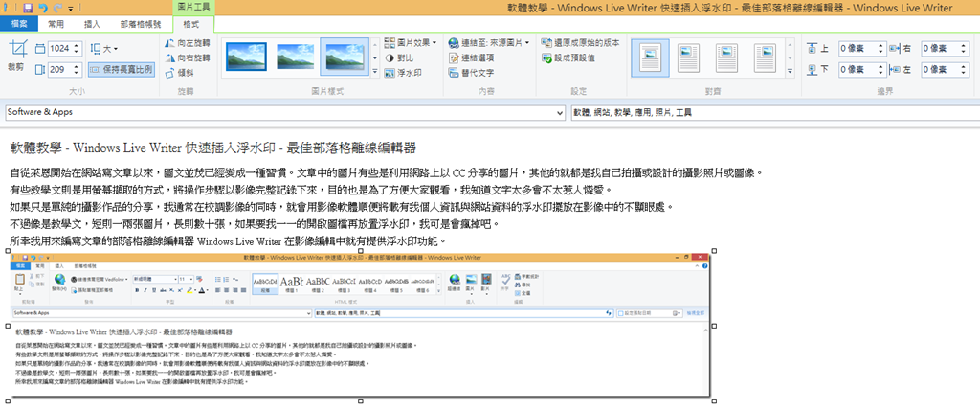Open the 檔案 File tab

point(19,24)
